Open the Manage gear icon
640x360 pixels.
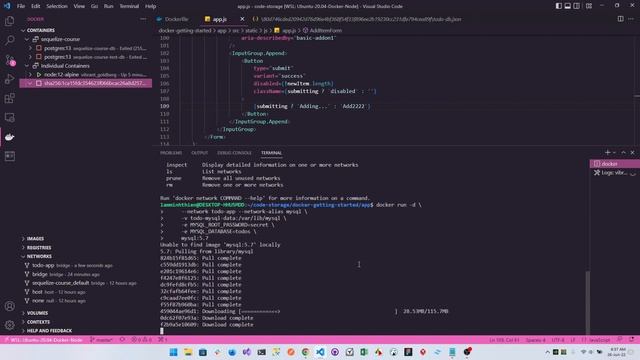coord(9,325)
